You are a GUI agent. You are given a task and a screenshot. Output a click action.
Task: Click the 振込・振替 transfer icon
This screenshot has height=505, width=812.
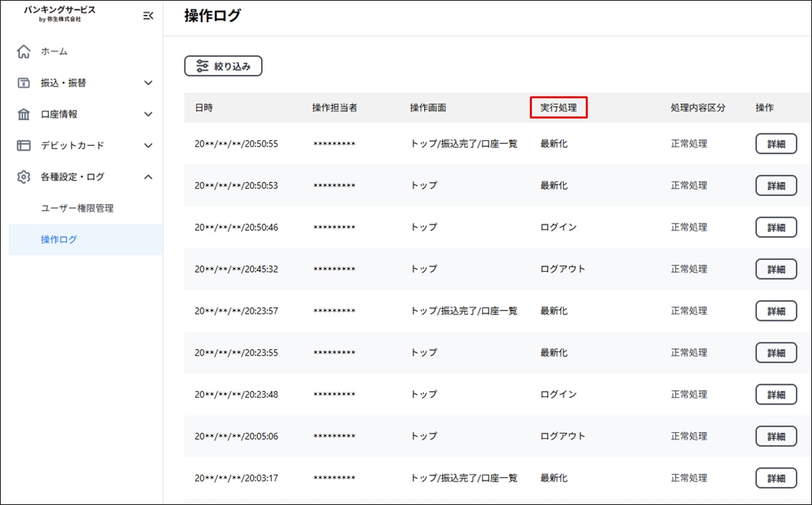[24, 83]
